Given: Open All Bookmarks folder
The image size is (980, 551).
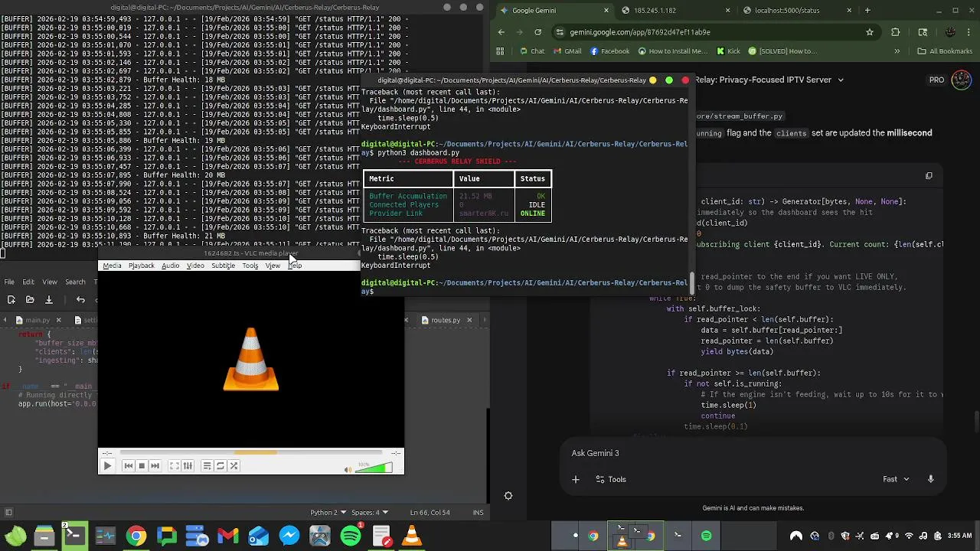Looking at the screenshot, I should (x=944, y=51).
